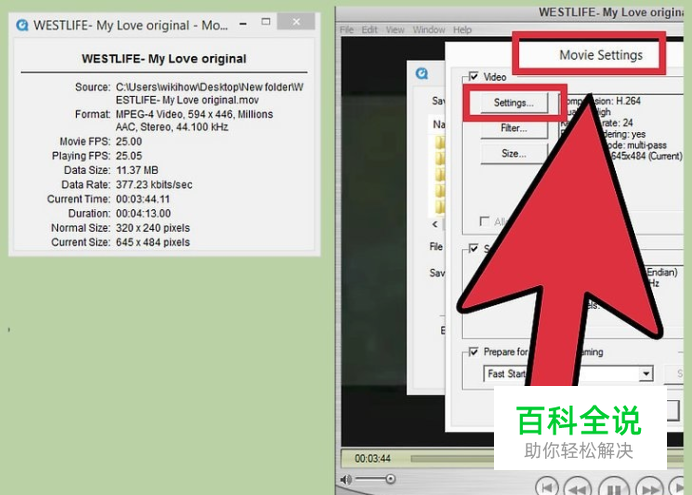Click the Data Size value 11.37 MB
The width and height of the screenshot is (692, 495).
click(x=137, y=170)
